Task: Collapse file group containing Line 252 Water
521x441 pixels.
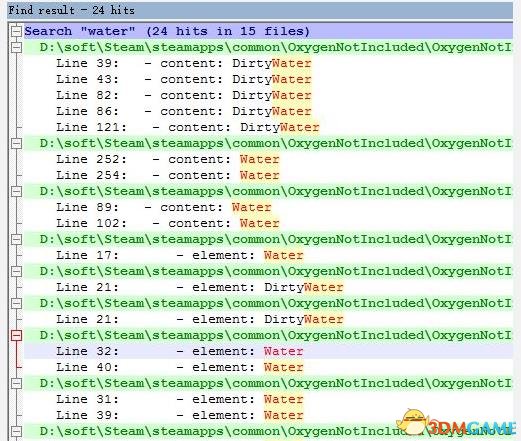Action: 16,143
